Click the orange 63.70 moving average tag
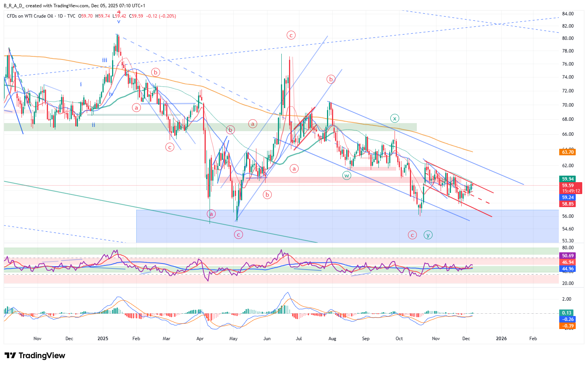The width and height of the screenshot is (588, 367). point(568,152)
